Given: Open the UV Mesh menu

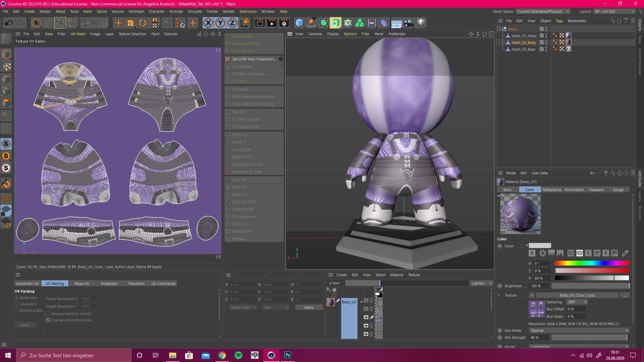Looking at the screenshot, I should 78,34.
